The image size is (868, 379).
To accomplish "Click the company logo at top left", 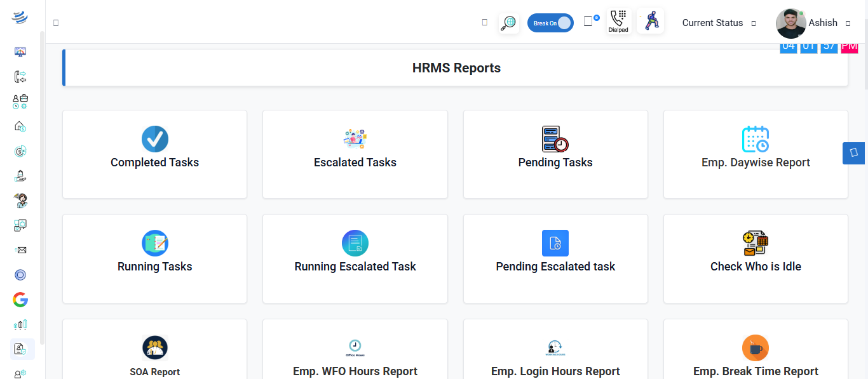I will (19, 18).
